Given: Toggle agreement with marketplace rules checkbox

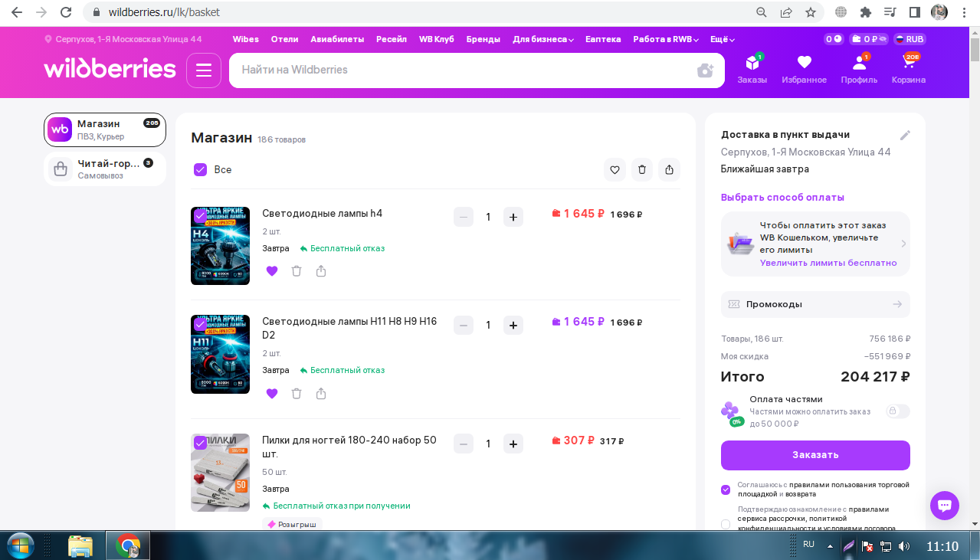Looking at the screenshot, I should click(726, 490).
